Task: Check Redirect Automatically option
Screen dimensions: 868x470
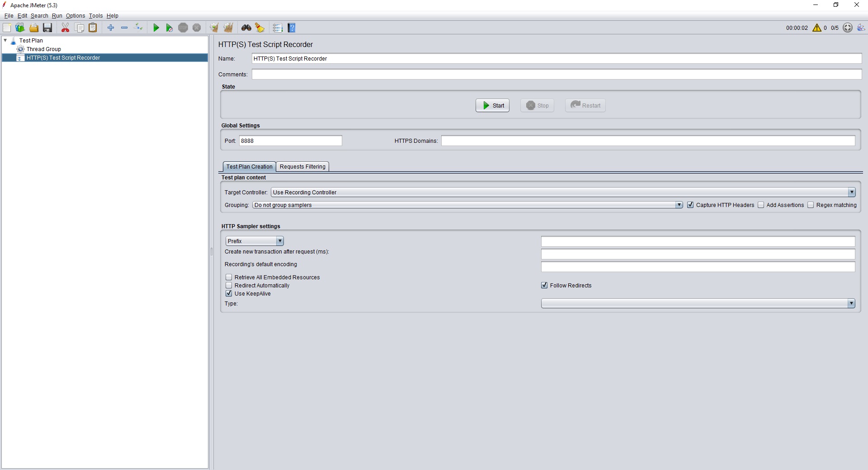Action: pyautogui.click(x=229, y=286)
